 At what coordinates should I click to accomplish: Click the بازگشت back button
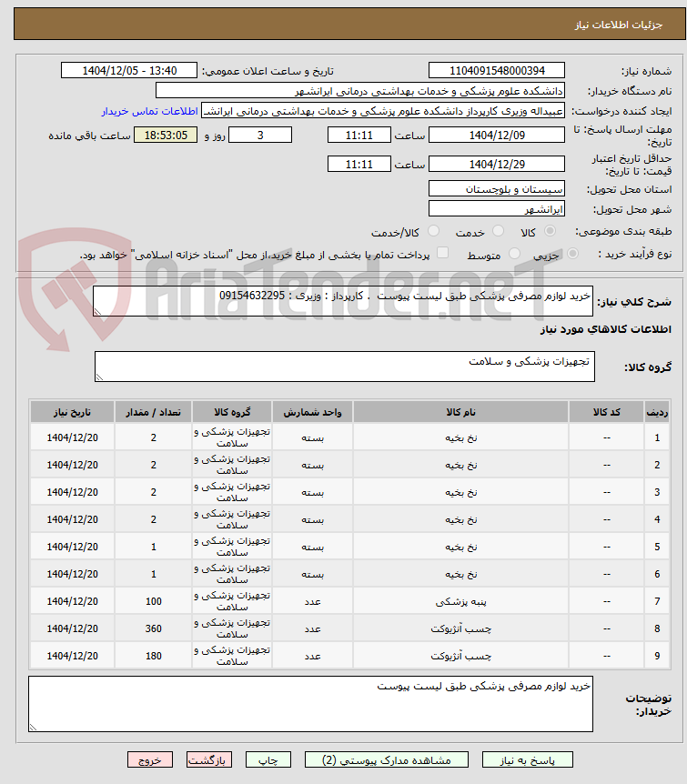208,760
